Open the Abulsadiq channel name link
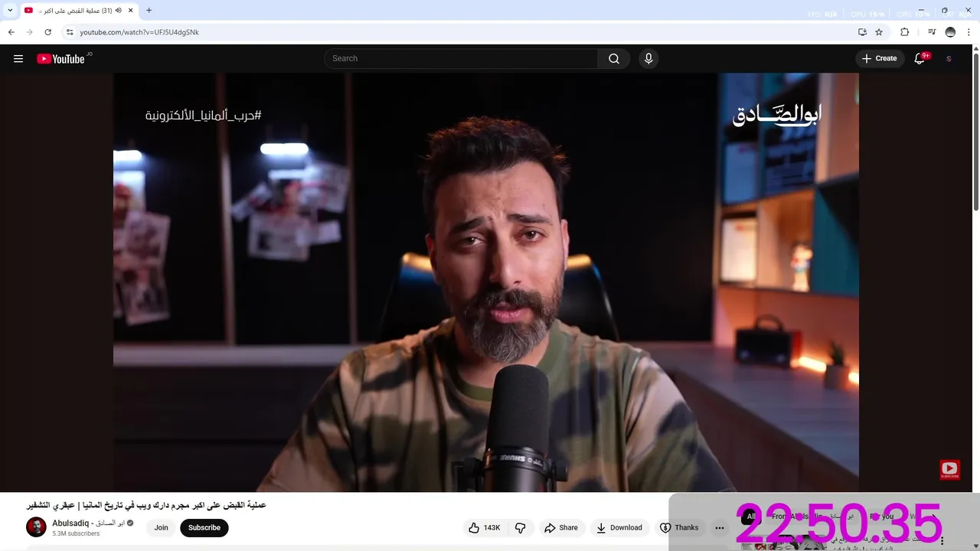Image resolution: width=980 pixels, height=551 pixels. coord(87,523)
